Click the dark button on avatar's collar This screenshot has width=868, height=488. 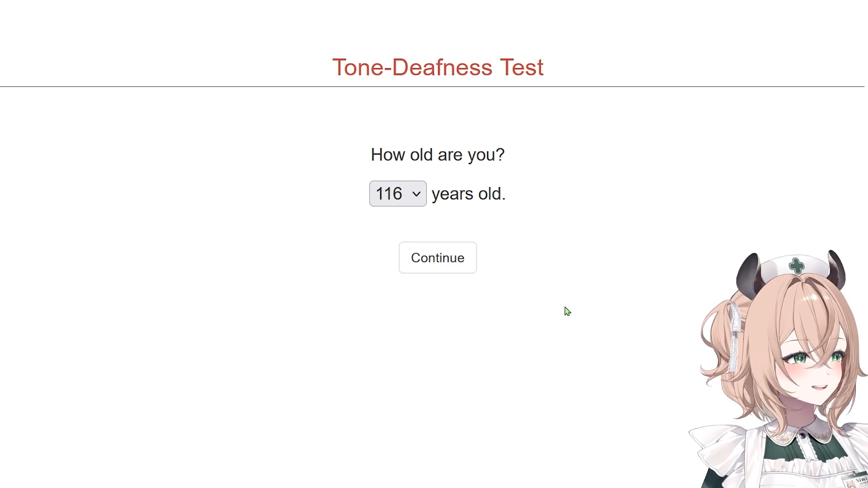click(802, 436)
